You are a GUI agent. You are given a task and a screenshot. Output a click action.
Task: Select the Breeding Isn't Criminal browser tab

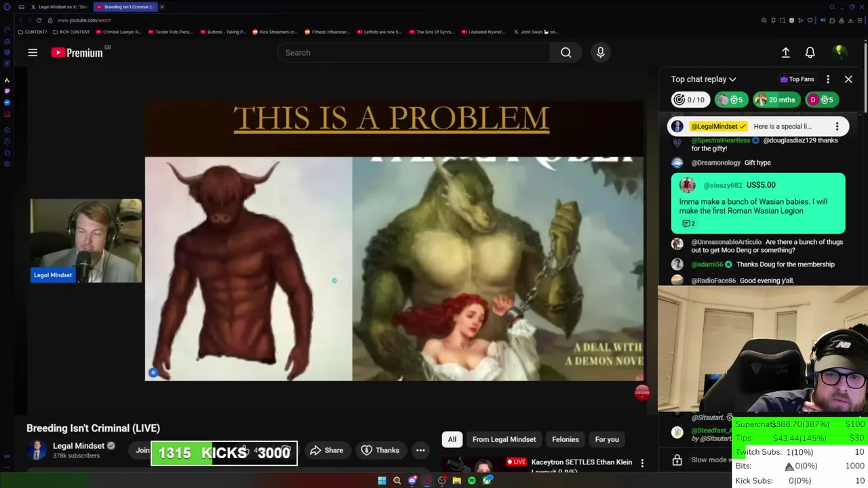pyautogui.click(x=125, y=7)
